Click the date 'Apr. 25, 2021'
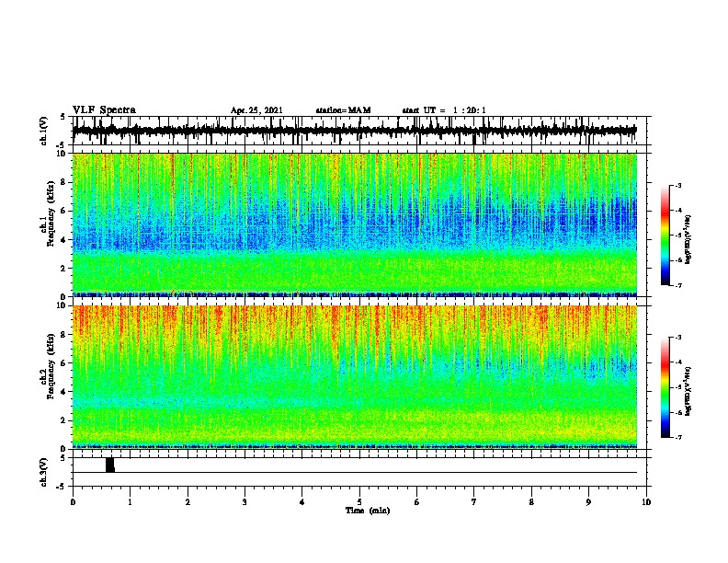The height and width of the screenshot is (563, 728). pos(256,110)
